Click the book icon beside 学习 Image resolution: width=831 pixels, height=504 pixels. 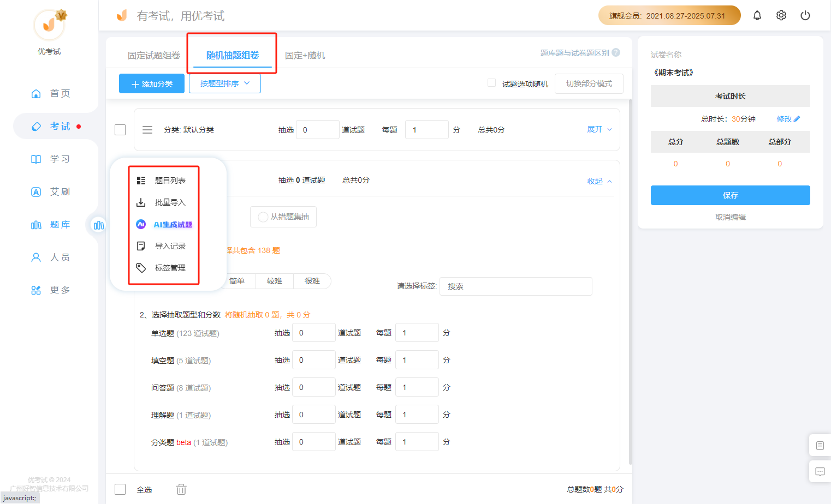(x=36, y=159)
